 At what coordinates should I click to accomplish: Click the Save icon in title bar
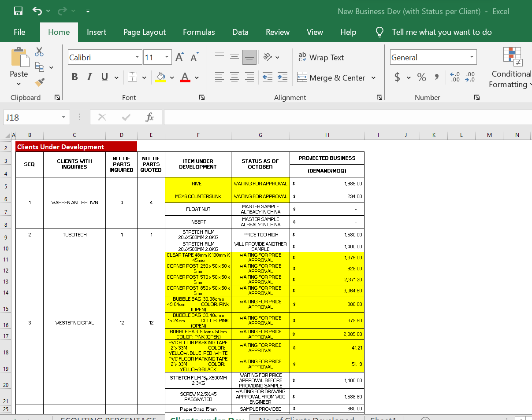click(18, 11)
